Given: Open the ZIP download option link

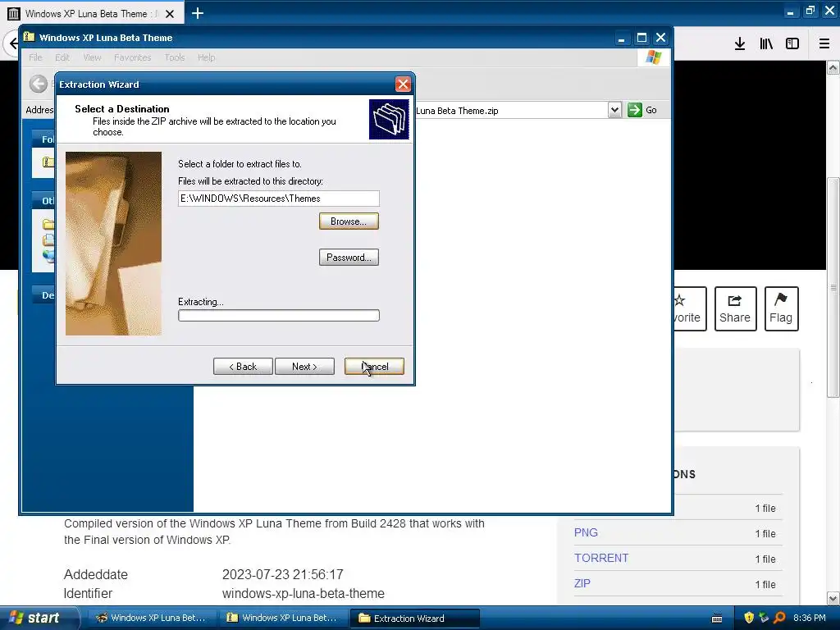Looking at the screenshot, I should pyautogui.click(x=582, y=583).
